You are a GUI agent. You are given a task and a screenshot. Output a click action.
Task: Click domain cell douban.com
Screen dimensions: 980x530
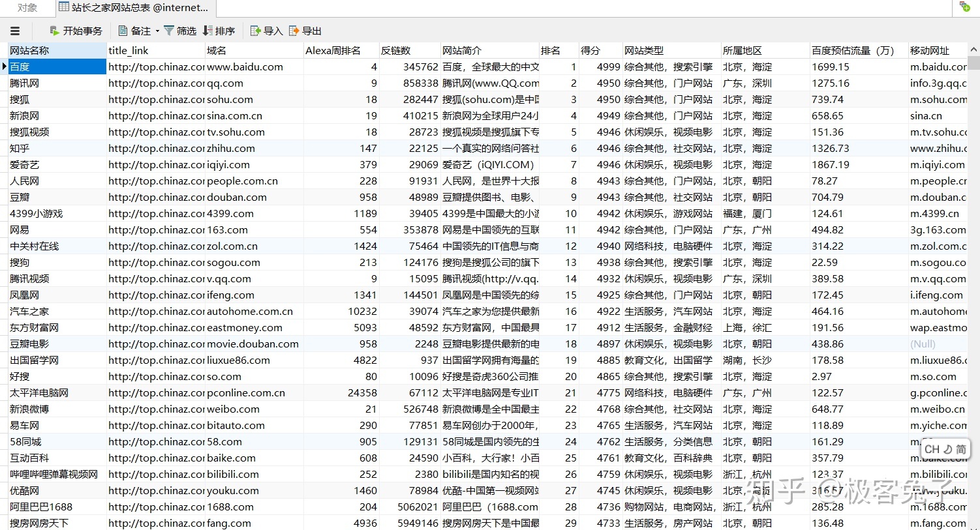(x=254, y=197)
